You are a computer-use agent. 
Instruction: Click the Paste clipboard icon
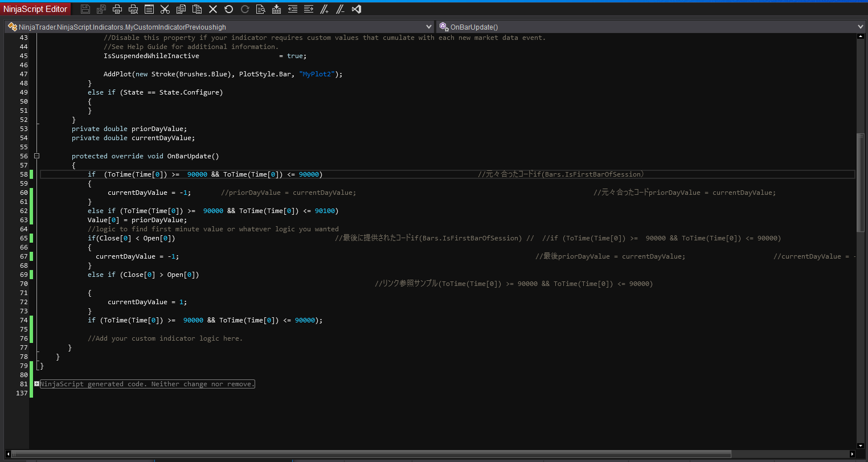click(x=197, y=9)
